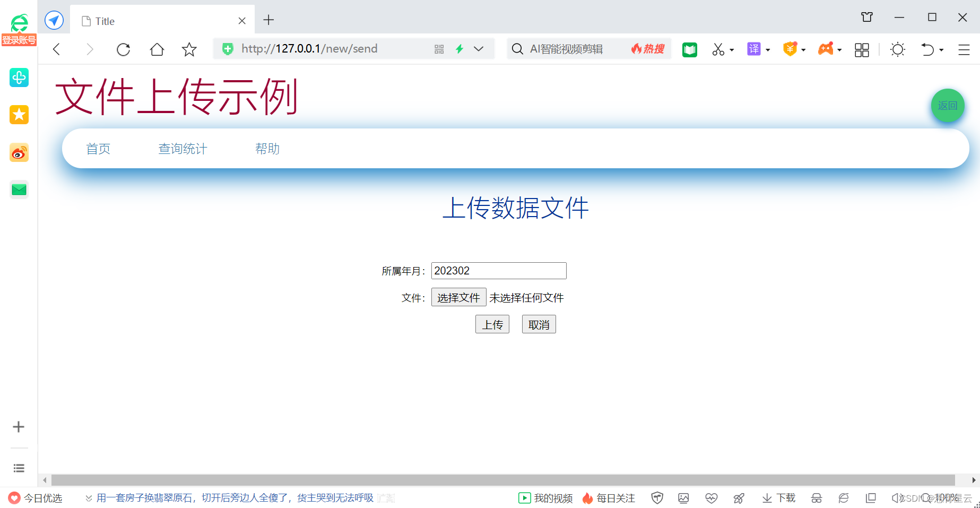Click the incognito glasses icon in status bar
Image resolution: width=980 pixels, height=508 pixels.
(x=817, y=498)
